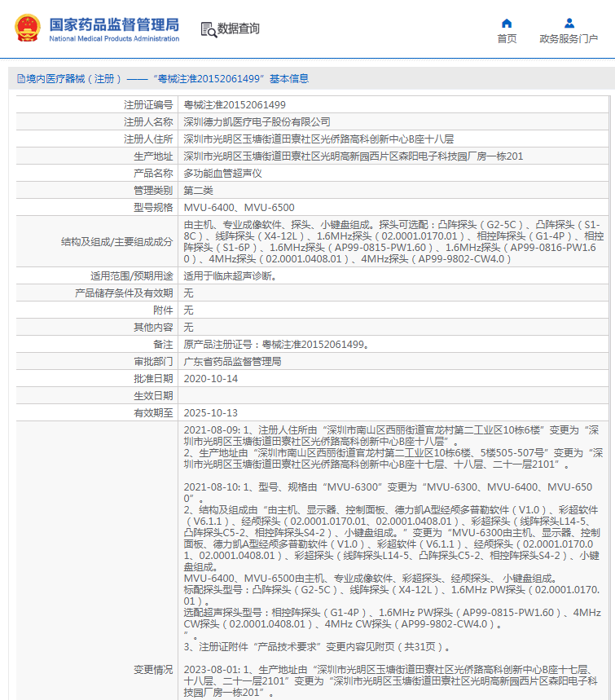This screenshot has height=700, width=615.
Task: Click the 批准日期 label
Action: click(153, 379)
